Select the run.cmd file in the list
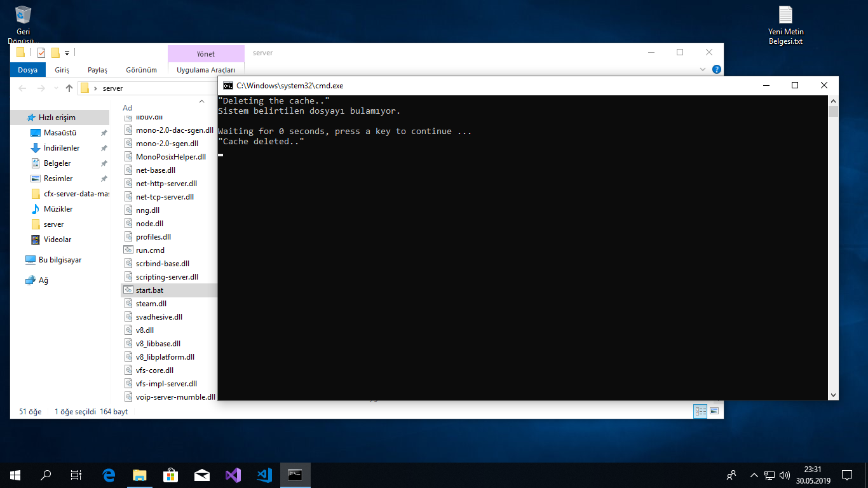This screenshot has width=868, height=488. [150, 250]
